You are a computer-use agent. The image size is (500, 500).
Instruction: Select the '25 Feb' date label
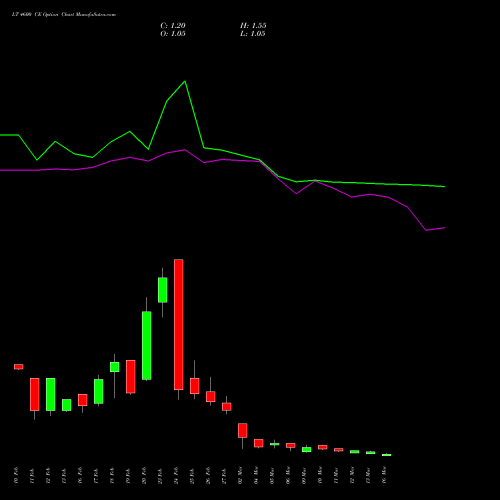(193, 475)
